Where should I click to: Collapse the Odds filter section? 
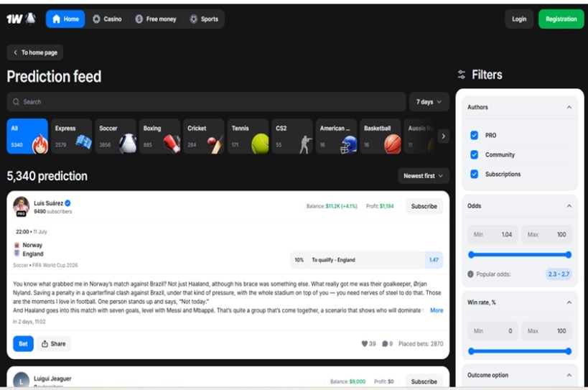coord(569,206)
